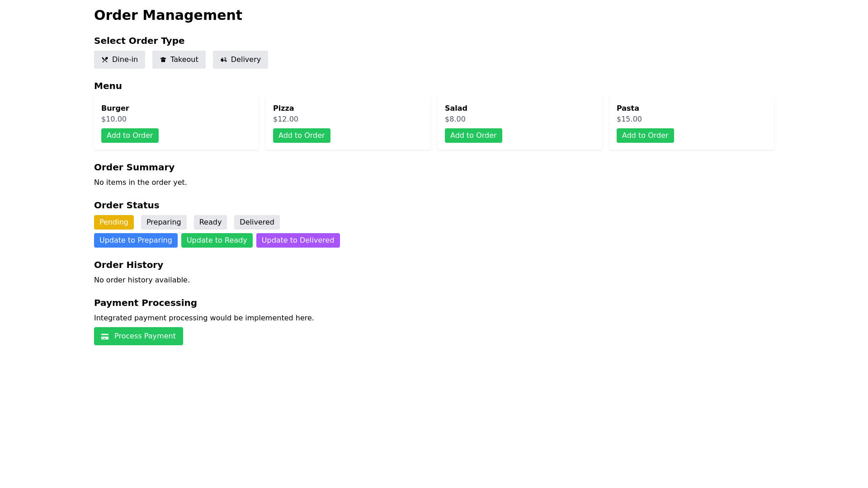The width and height of the screenshot is (868, 488).
Task: Select the Preparing status chip
Action: click(164, 222)
